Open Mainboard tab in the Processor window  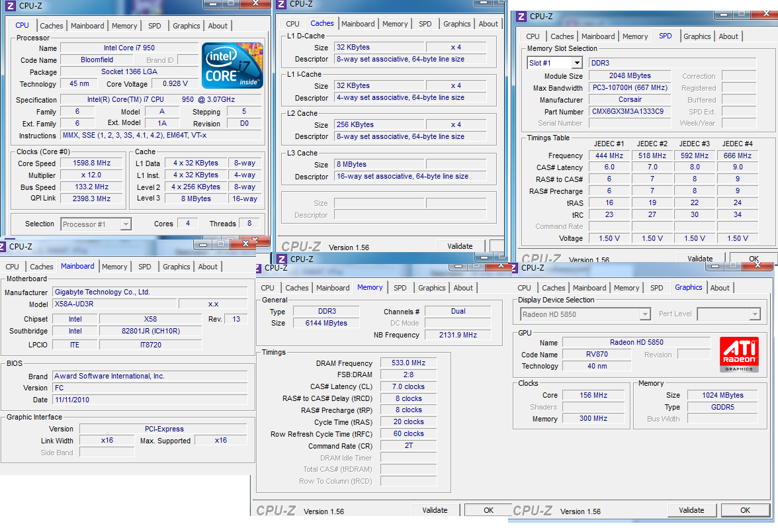click(x=87, y=26)
